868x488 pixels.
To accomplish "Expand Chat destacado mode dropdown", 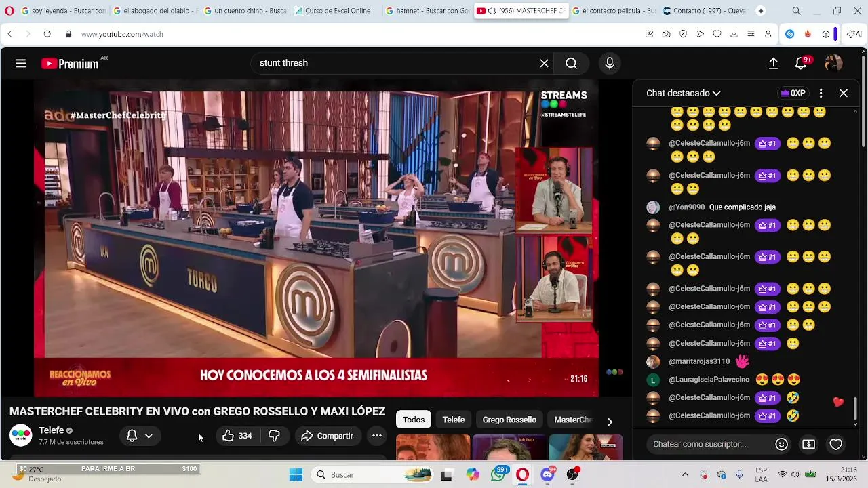I will (x=684, y=93).
